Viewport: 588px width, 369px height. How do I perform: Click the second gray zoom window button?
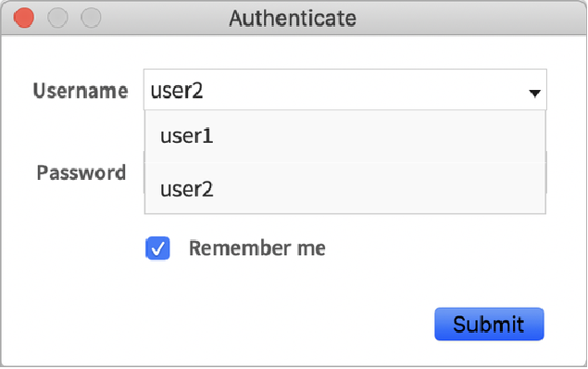click(x=91, y=18)
